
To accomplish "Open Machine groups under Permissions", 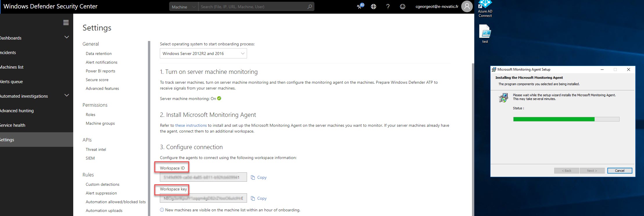I will click(x=100, y=123).
